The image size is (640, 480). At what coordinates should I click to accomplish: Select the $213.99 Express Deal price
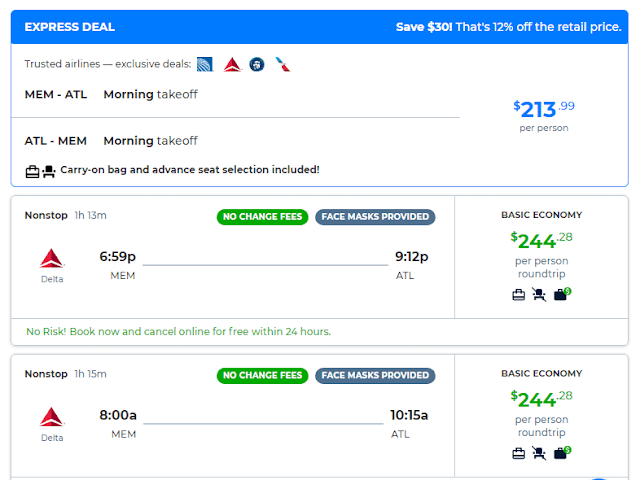(544, 109)
